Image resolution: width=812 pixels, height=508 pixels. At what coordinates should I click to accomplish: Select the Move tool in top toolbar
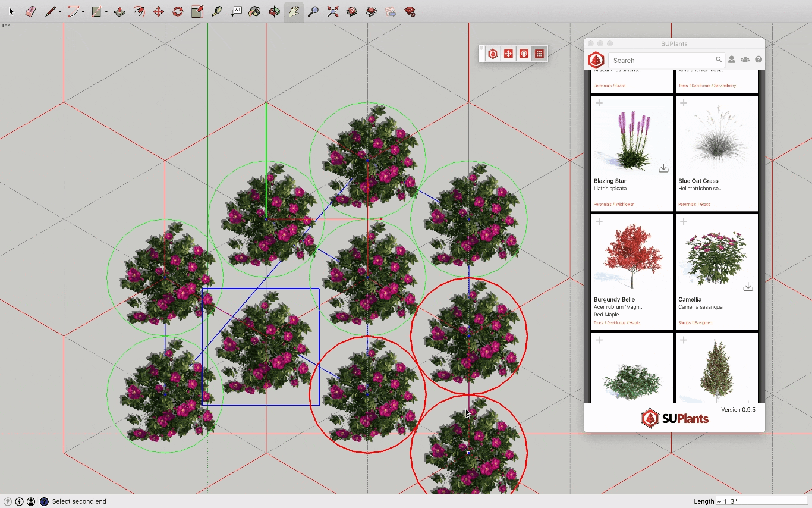(x=158, y=11)
